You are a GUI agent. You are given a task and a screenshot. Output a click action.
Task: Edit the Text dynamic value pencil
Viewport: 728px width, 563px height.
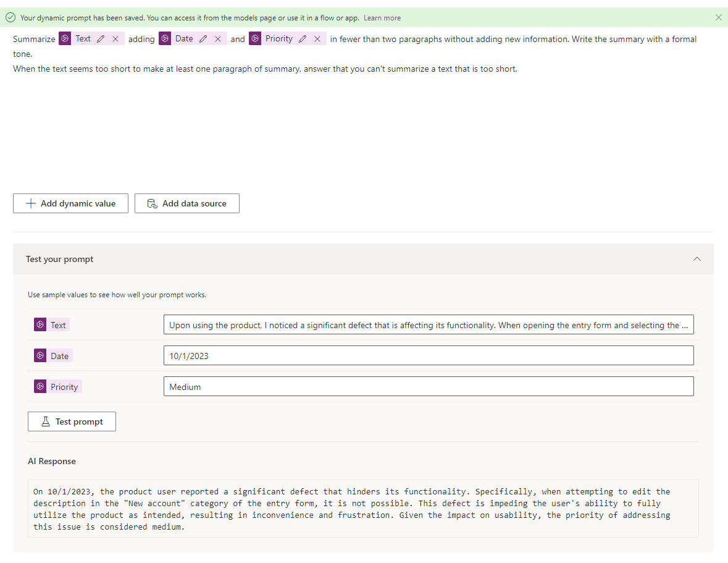[x=101, y=39]
